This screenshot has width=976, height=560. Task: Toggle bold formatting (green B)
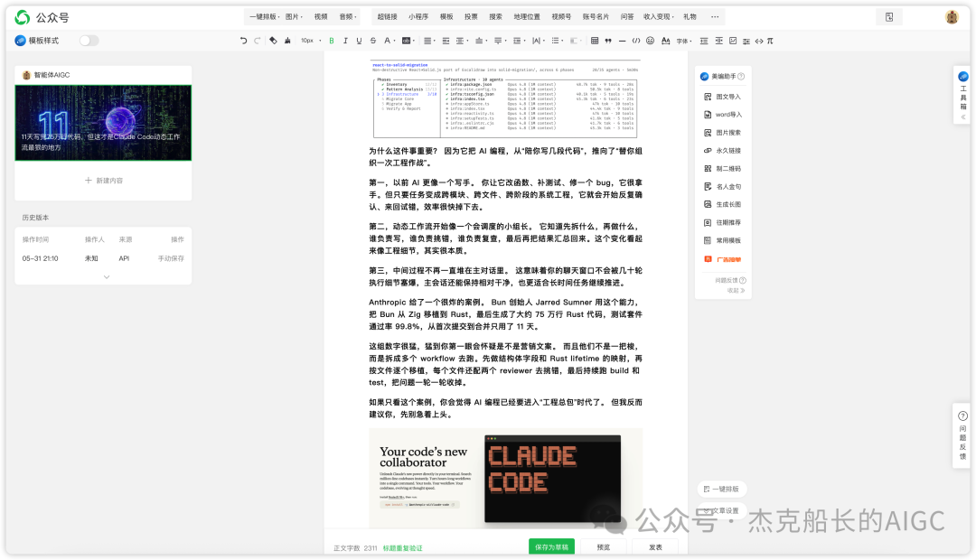332,41
